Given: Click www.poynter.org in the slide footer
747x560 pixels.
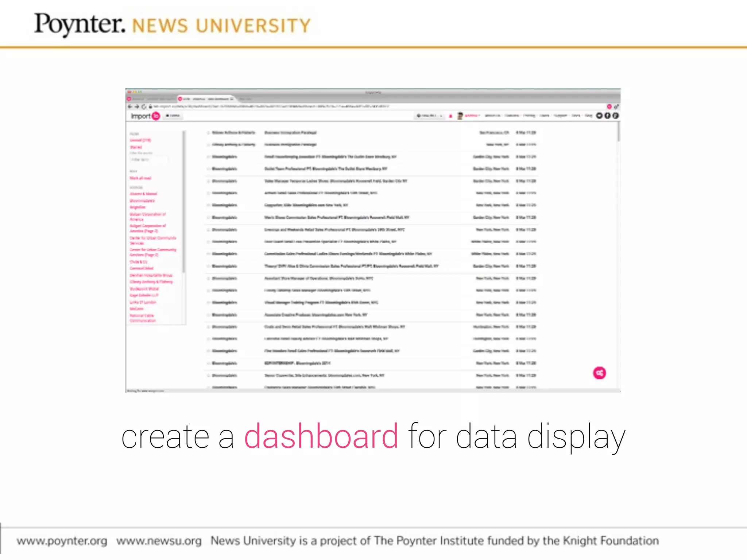Looking at the screenshot, I should click(x=62, y=541).
